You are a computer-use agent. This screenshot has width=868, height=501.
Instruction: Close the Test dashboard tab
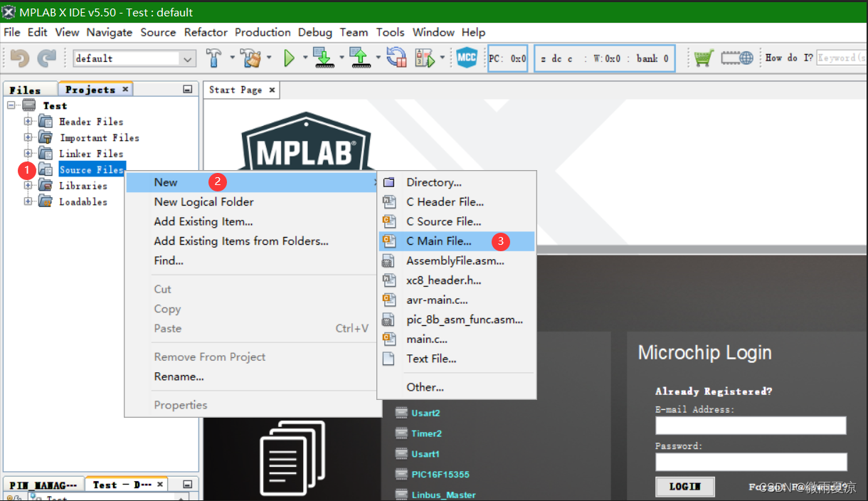pyautogui.click(x=160, y=485)
